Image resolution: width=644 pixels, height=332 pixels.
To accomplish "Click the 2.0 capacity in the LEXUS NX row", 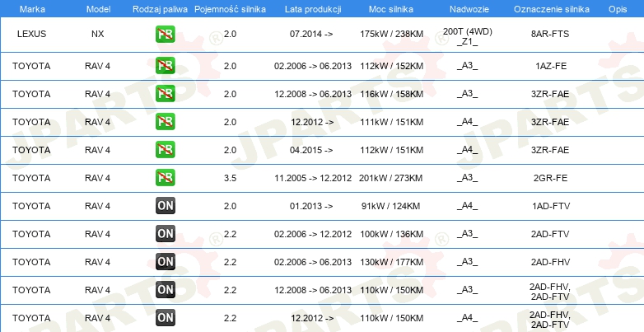I will tap(230, 34).
